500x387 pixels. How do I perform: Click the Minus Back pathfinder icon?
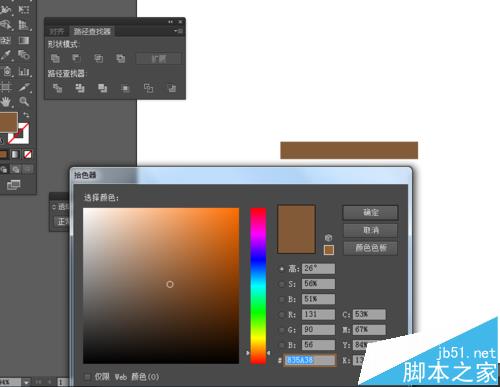pyautogui.click(x=171, y=88)
